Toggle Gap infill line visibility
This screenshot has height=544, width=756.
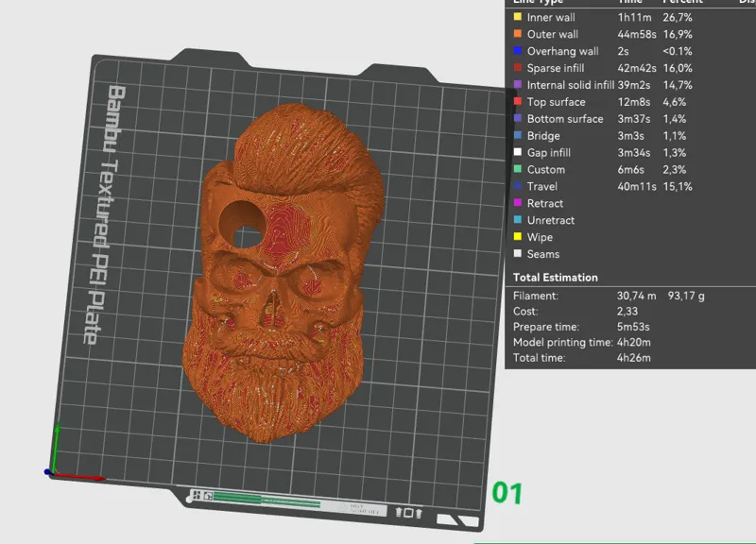tap(517, 152)
